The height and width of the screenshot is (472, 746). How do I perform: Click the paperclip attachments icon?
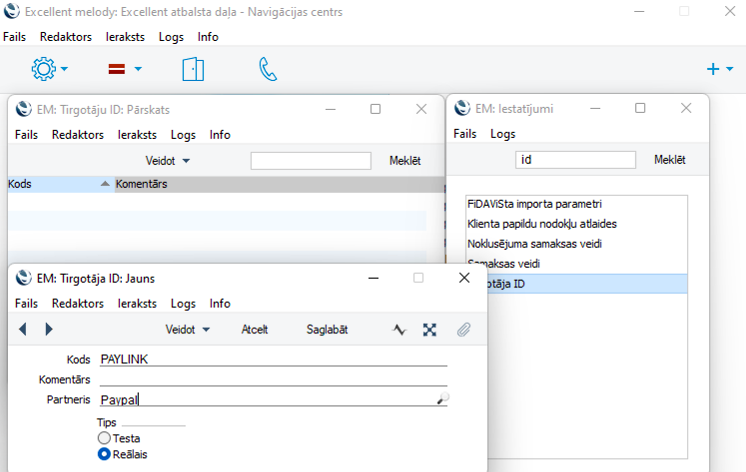[x=463, y=329]
